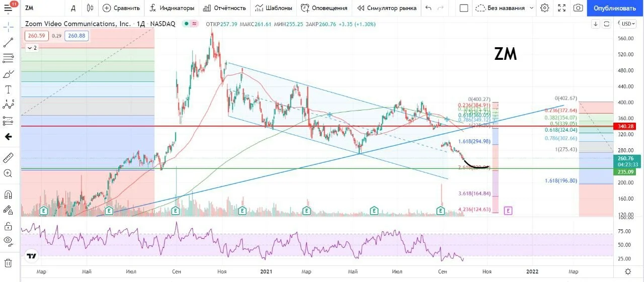Take a chart snapshot with the camera icon

pyautogui.click(x=578, y=8)
